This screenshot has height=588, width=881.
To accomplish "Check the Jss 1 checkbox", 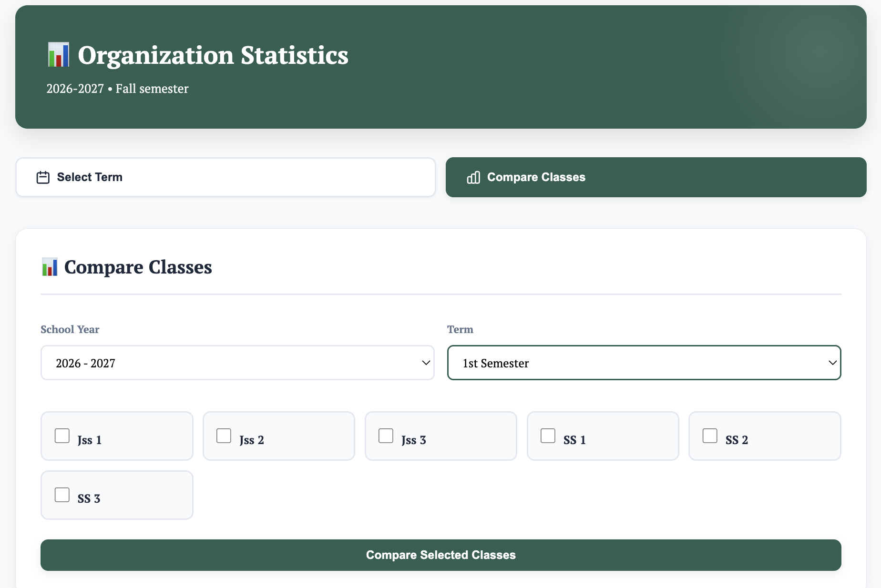I will [62, 436].
